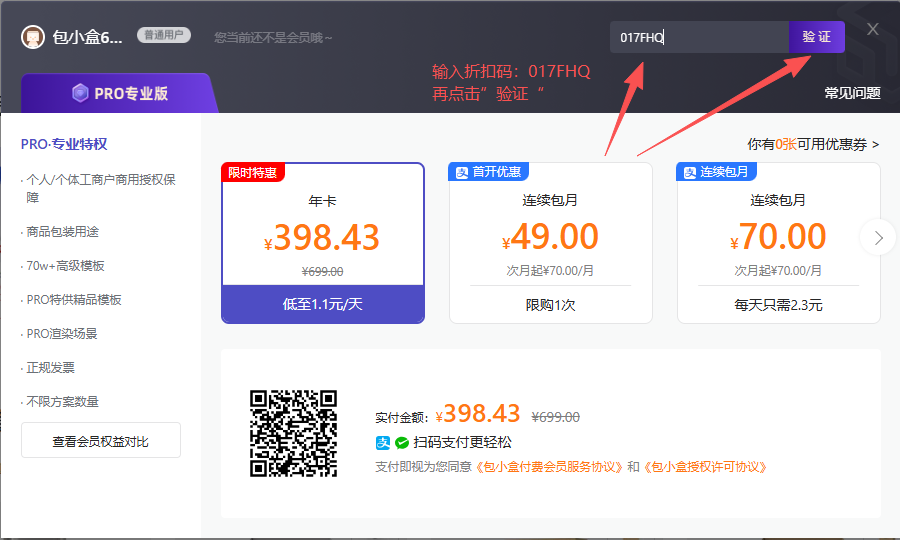Select the 连续包月 ¥49.00 plan card

(550, 243)
